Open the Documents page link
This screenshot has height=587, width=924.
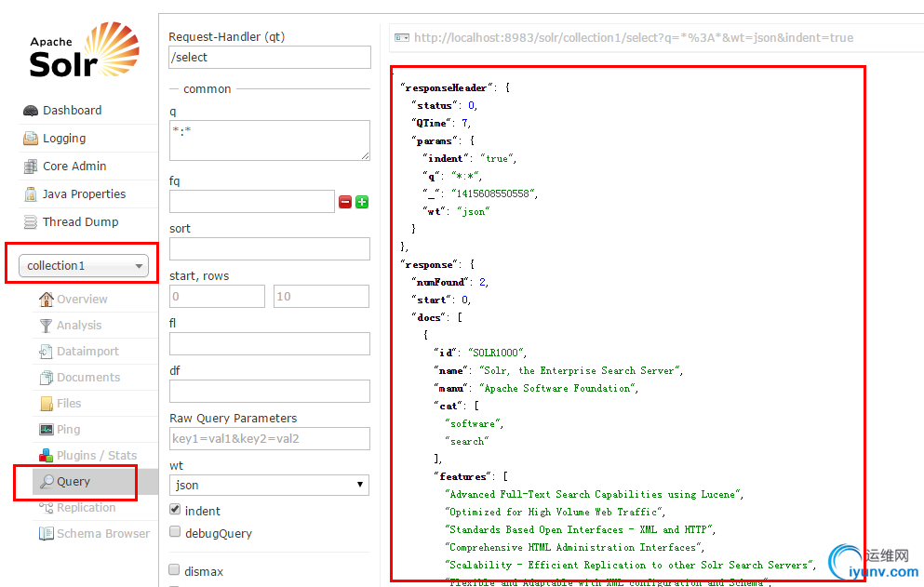pyautogui.click(x=88, y=377)
